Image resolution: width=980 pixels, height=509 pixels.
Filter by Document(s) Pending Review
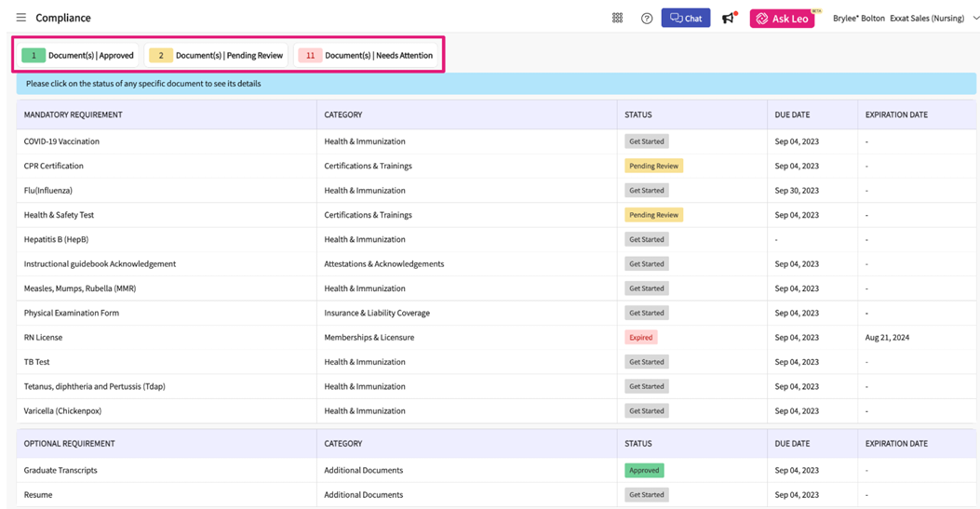[x=216, y=55]
